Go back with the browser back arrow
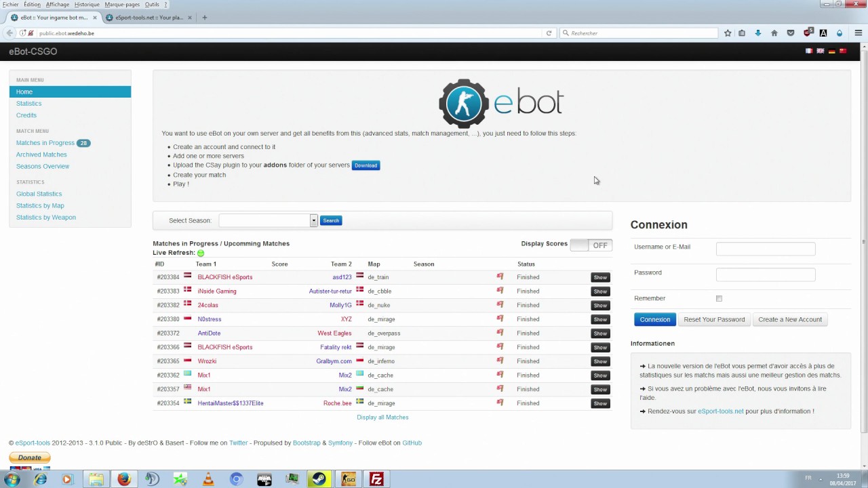 (9, 33)
